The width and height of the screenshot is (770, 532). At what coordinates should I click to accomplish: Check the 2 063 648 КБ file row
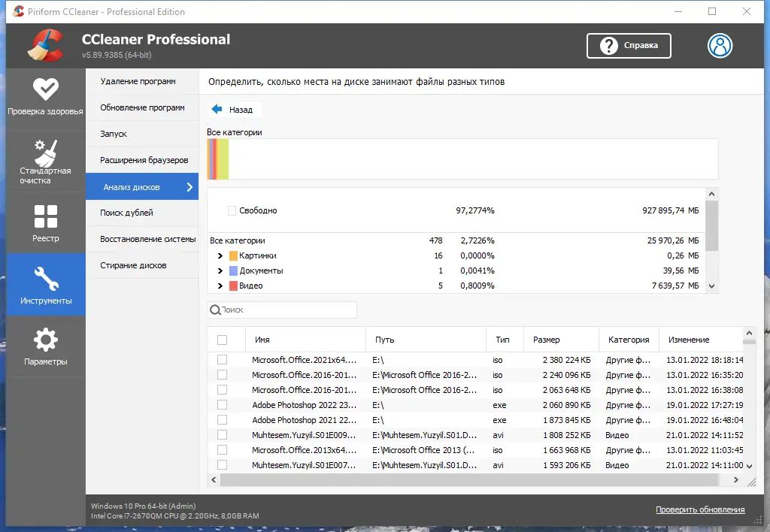click(x=222, y=390)
